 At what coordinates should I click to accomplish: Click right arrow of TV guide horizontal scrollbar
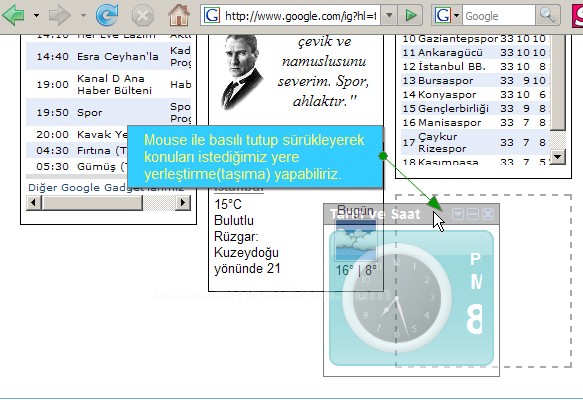183,203
